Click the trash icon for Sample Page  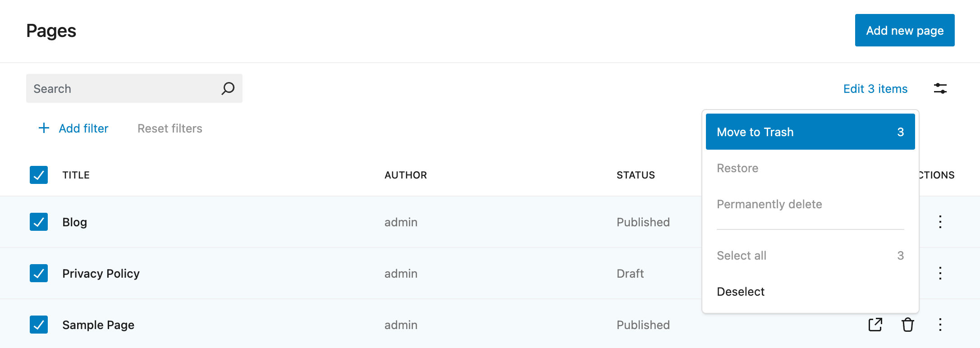point(907,325)
